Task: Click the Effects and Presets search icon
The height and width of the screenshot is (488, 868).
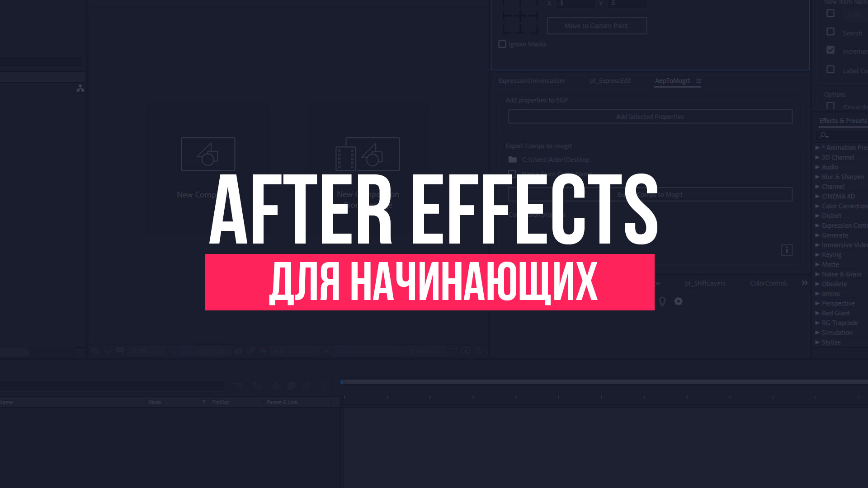Action: tap(823, 135)
